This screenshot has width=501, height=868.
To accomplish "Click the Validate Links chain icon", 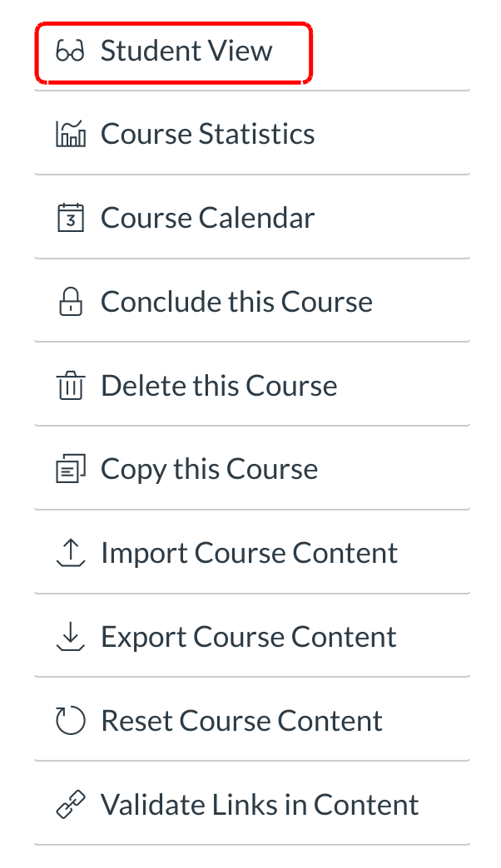I will (x=70, y=805).
